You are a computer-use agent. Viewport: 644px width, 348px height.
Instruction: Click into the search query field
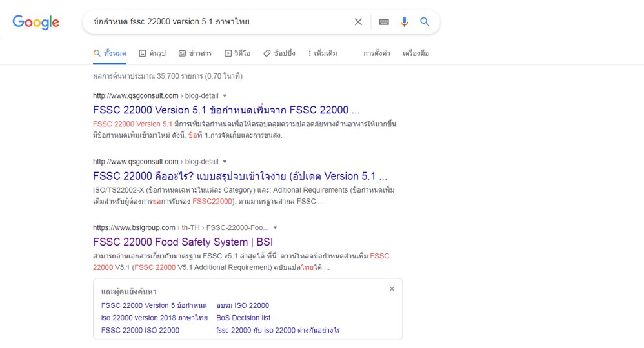coord(217,22)
